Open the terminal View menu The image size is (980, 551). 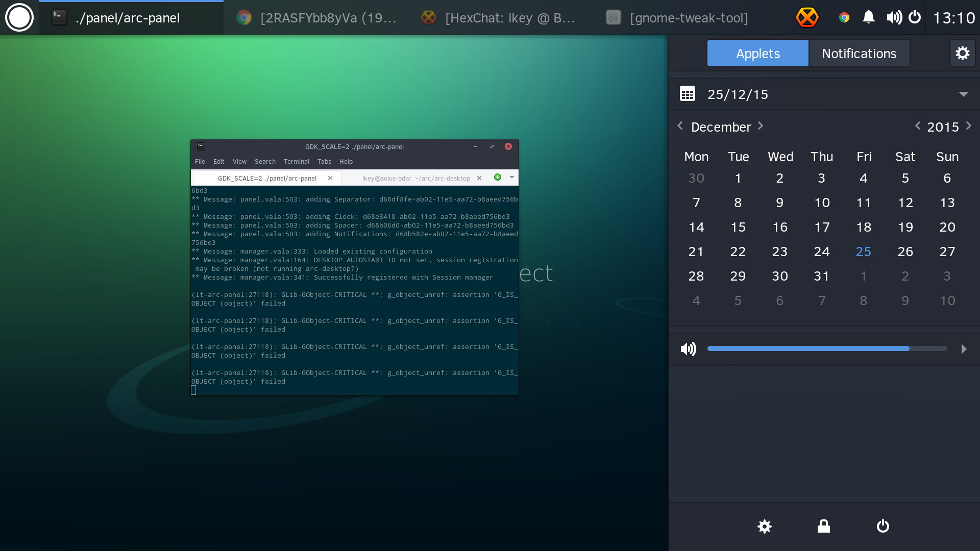(x=239, y=162)
